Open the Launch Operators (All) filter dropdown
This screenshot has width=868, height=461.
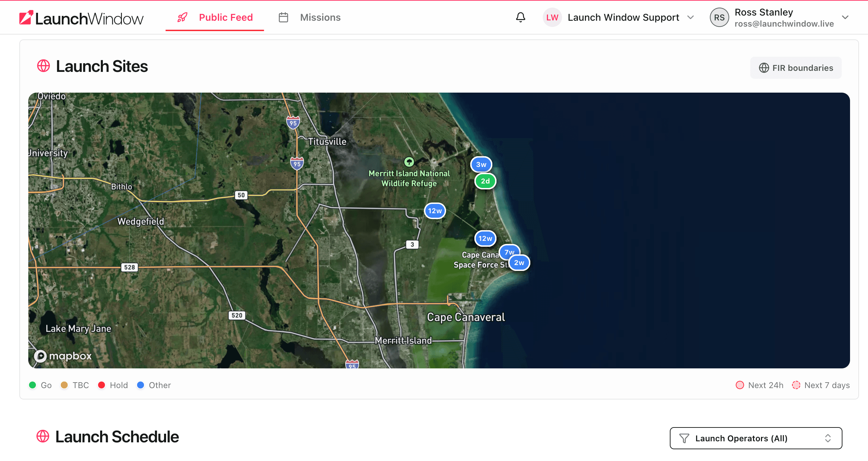pos(755,438)
